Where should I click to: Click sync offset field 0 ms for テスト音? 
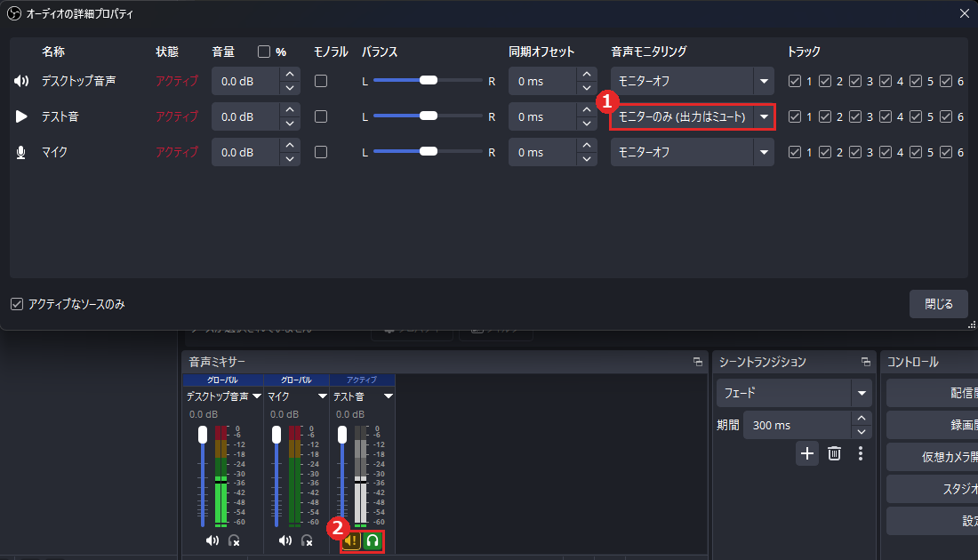click(x=542, y=116)
